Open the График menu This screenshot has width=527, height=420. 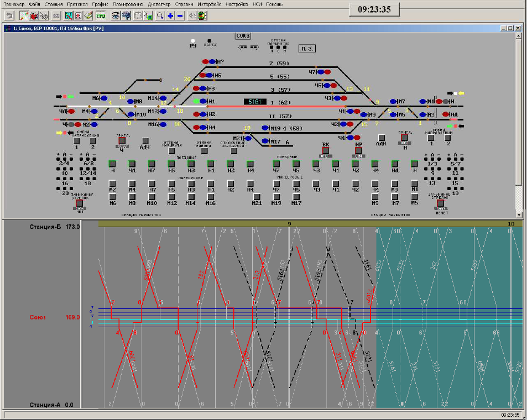point(100,4)
